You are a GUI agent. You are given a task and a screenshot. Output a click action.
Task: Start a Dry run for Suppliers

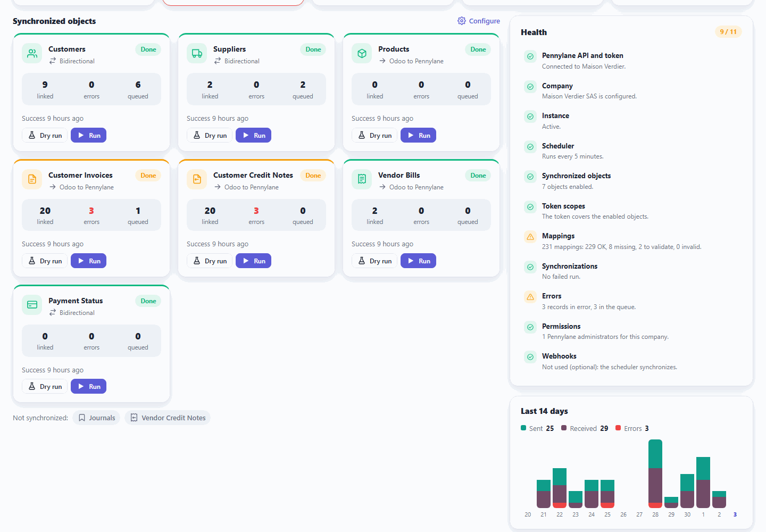point(210,136)
